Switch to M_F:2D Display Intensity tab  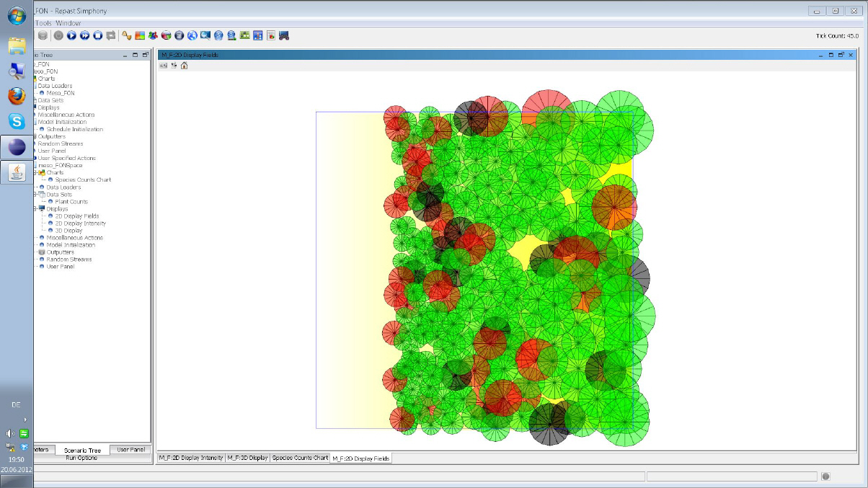(191, 458)
